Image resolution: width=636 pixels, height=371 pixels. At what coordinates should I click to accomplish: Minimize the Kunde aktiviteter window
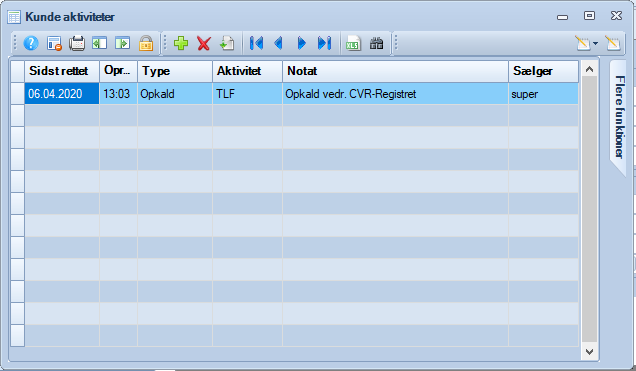pos(563,17)
